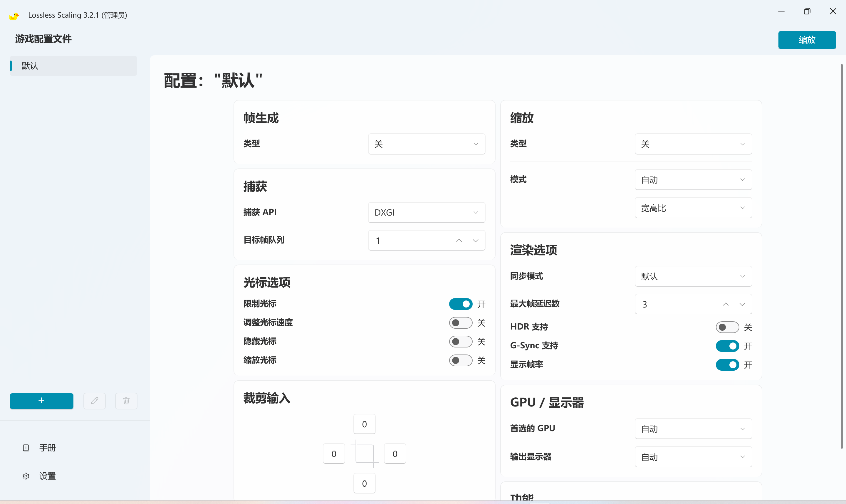The height and width of the screenshot is (504, 846).
Task: Click the 配置: "默认" title
Action: pyautogui.click(x=213, y=81)
